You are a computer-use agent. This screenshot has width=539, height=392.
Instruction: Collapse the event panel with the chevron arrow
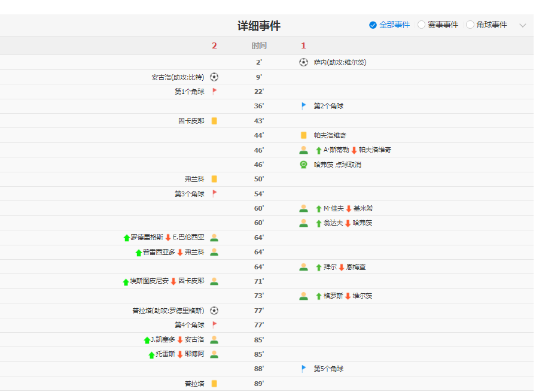tap(522, 26)
